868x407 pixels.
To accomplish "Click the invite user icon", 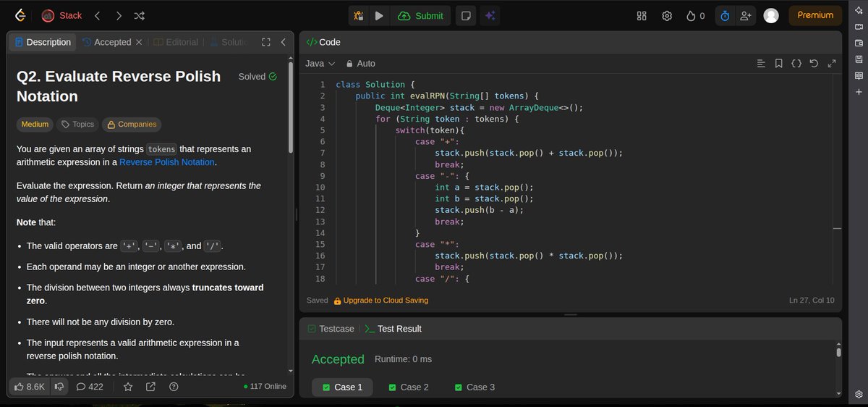I will 746,15.
